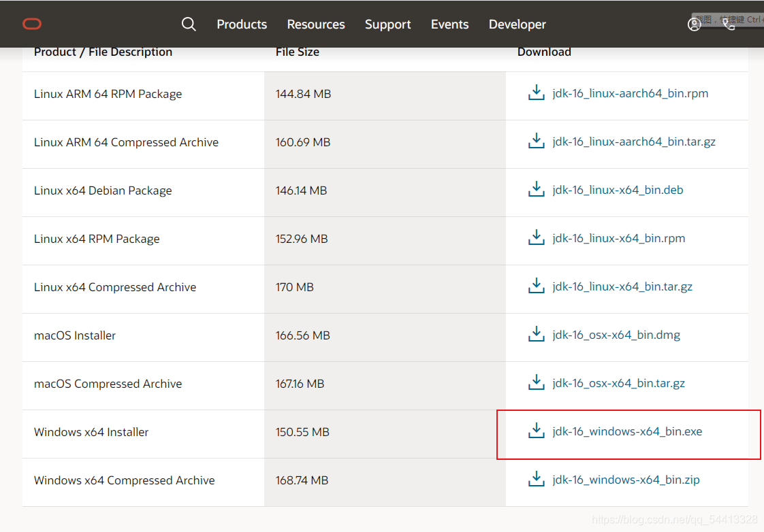Click the 166.56 MB file size cell
Image resolution: width=764 pixels, height=532 pixels.
(385, 337)
